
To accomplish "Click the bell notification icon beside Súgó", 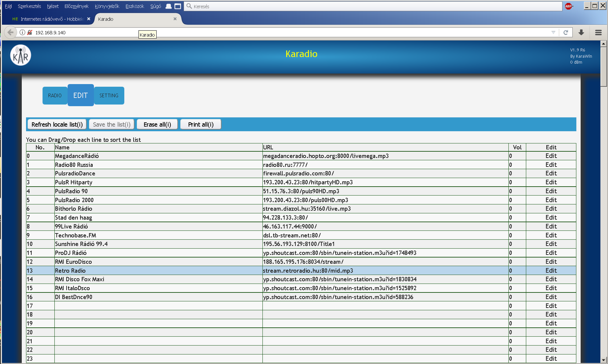I will point(168,6).
